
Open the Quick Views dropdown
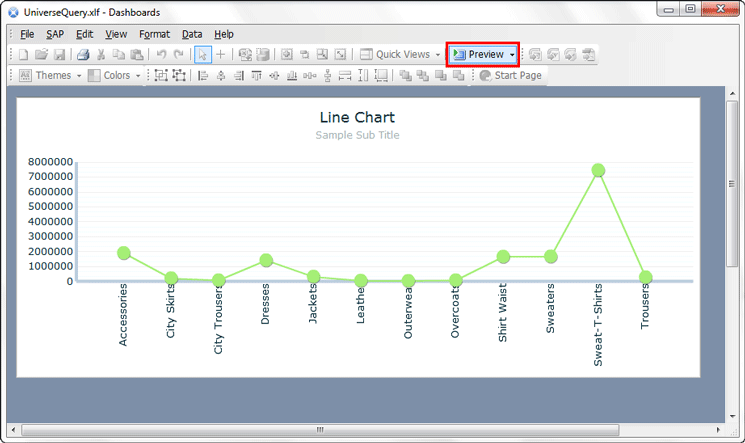click(401, 54)
